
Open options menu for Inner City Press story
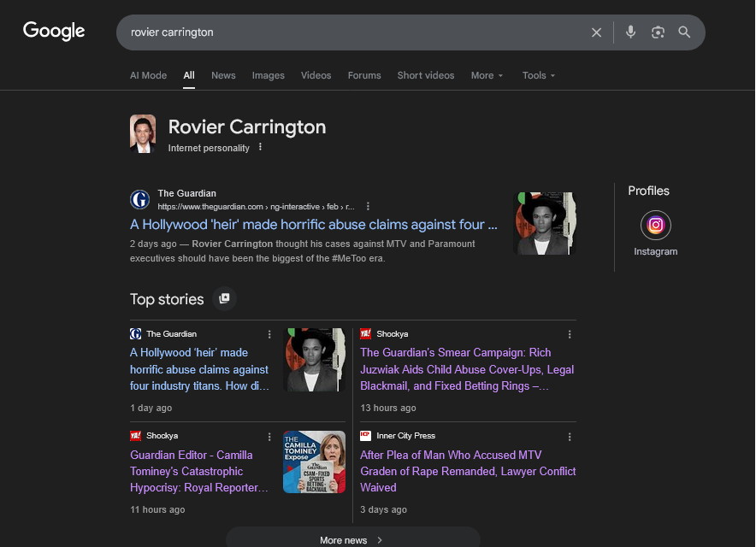tap(570, 437)
